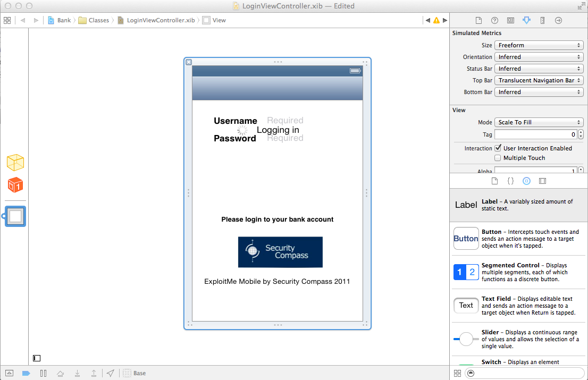The height and width of the screenshot is (380, 588).
Task: Click Classes folder in the jump bar
Action: (94, 20)
